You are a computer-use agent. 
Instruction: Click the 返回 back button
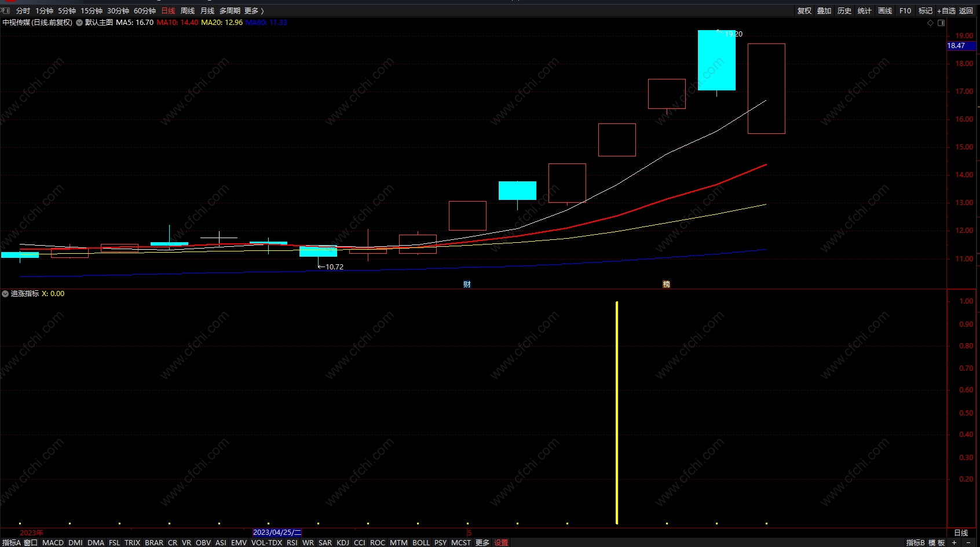(x=966, y=11)
